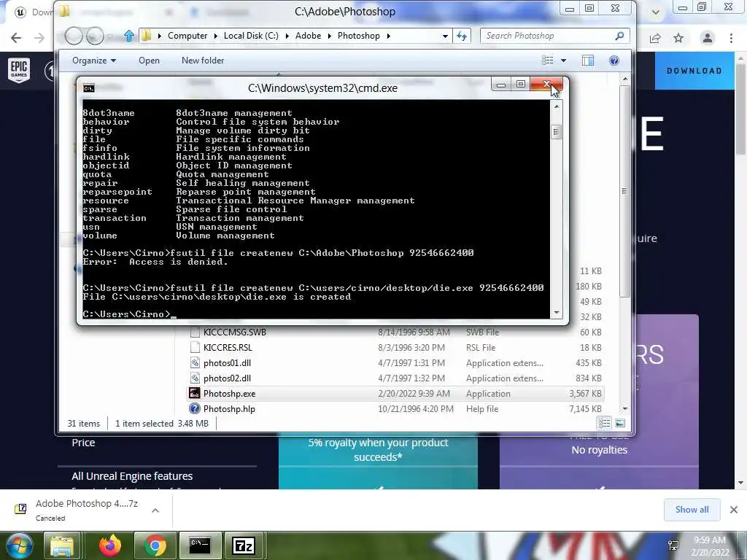Open the Chrome profile avatar
The height and width of the screenshot is (560, 747).
pos(708,38)
